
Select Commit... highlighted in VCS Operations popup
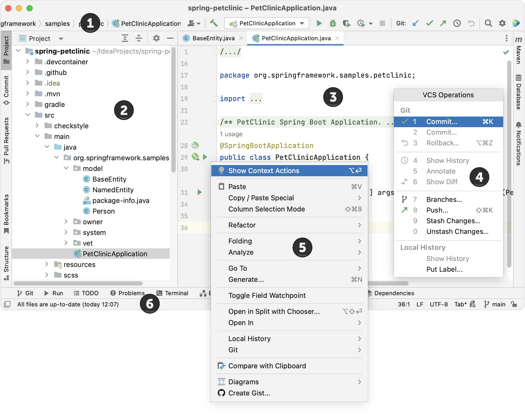448,122
